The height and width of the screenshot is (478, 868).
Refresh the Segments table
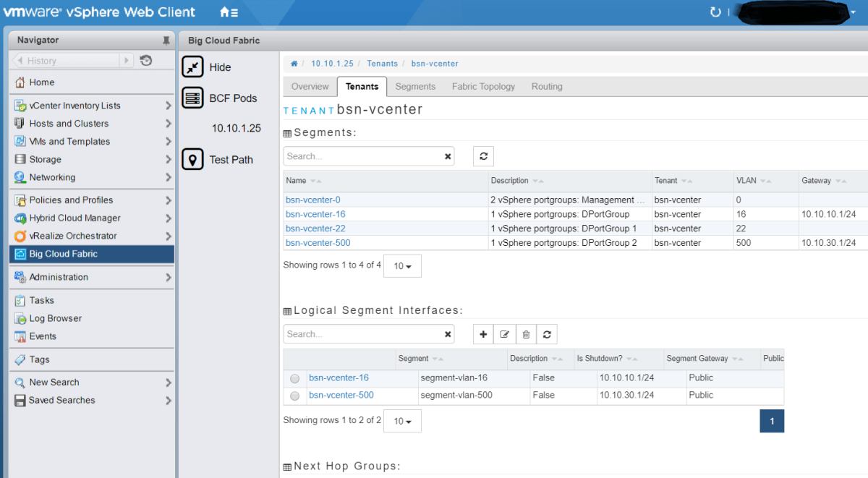click(x=483, y=155)
